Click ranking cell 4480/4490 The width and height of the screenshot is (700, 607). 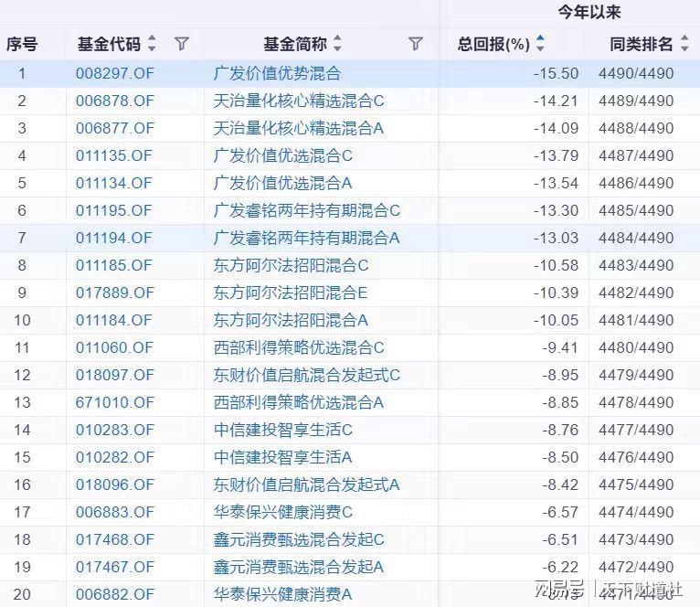tap(636, 347)
